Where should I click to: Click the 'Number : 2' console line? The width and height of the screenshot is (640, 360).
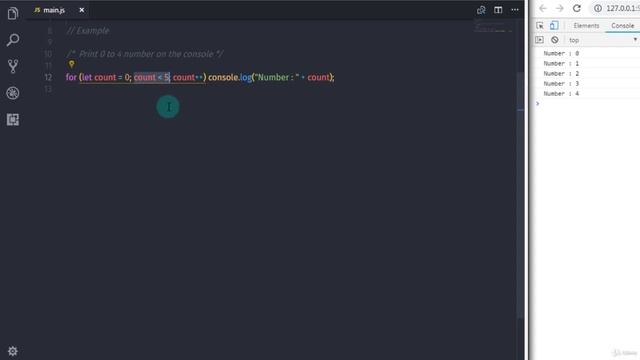click(x=561, y=73)
